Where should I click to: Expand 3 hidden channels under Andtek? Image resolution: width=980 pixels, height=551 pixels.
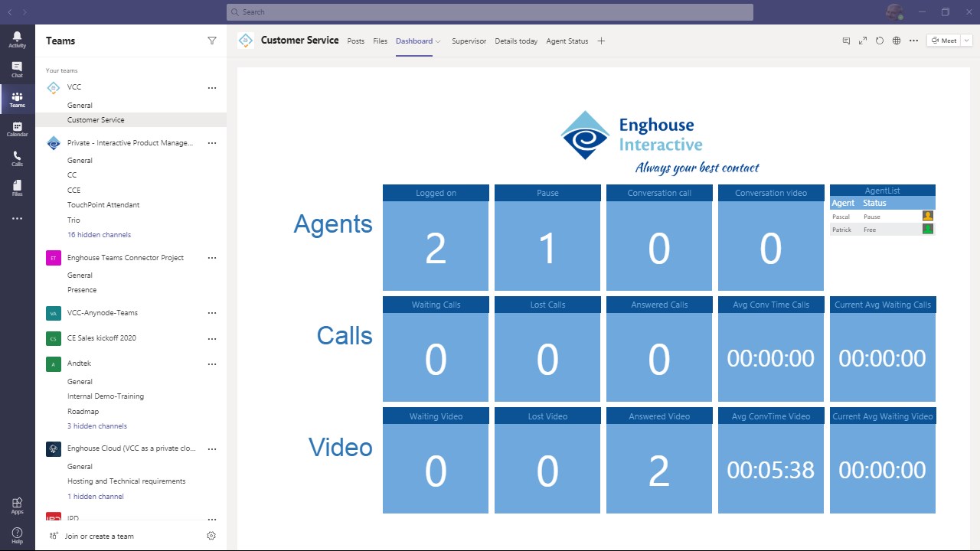click(x=97, y=425)
